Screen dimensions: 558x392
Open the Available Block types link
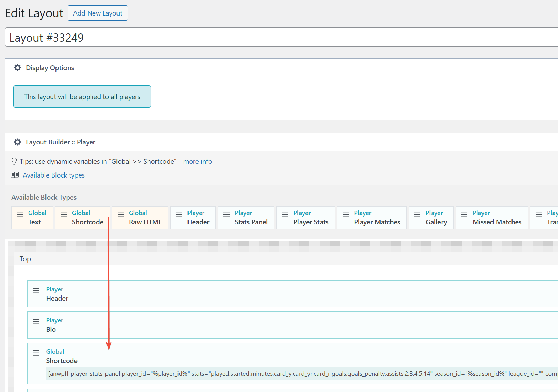(x=54, y=175)
